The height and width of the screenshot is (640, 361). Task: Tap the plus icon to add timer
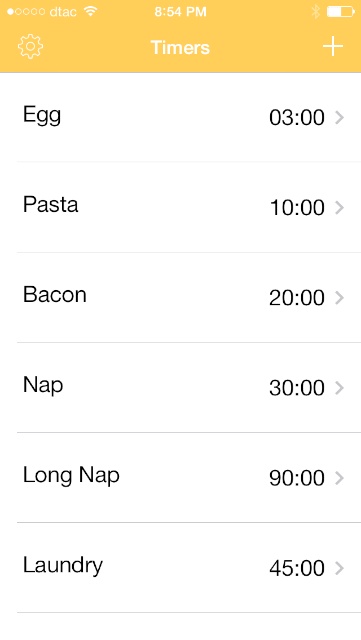coord(333,46)
